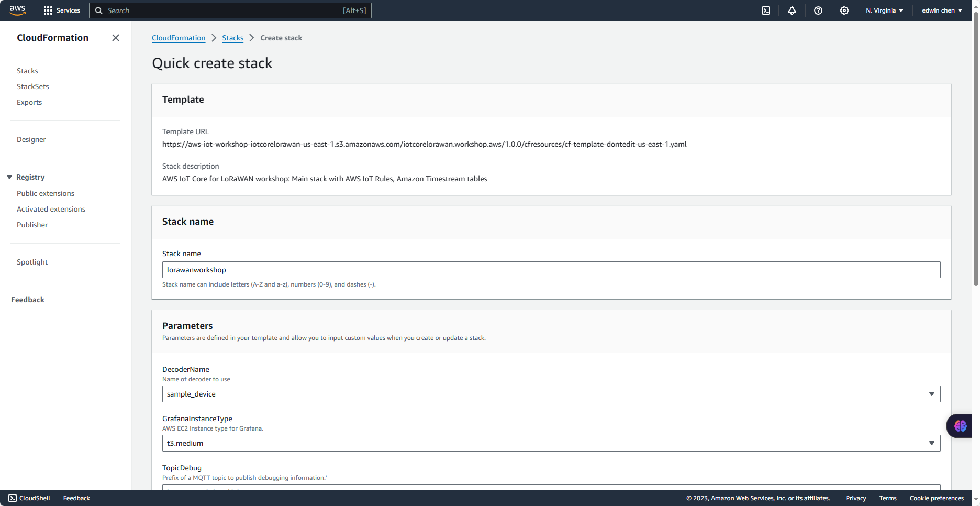This screenshot has width=980, height=506.
Task: Click the AWS logo home icon
Action: [x=17, y=10]
